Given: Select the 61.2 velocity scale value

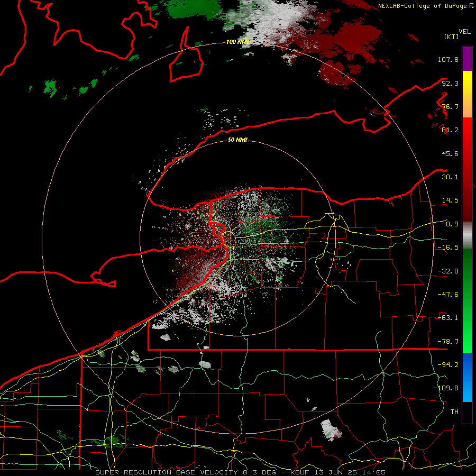Looking at the screenshot, I should (450, 130).
